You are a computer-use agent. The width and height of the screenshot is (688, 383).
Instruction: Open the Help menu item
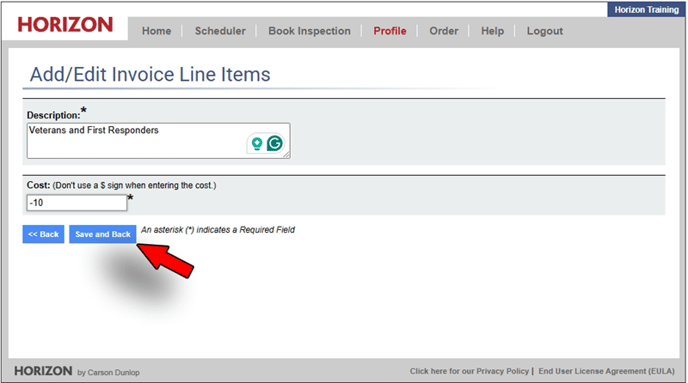tap(492, 31)
